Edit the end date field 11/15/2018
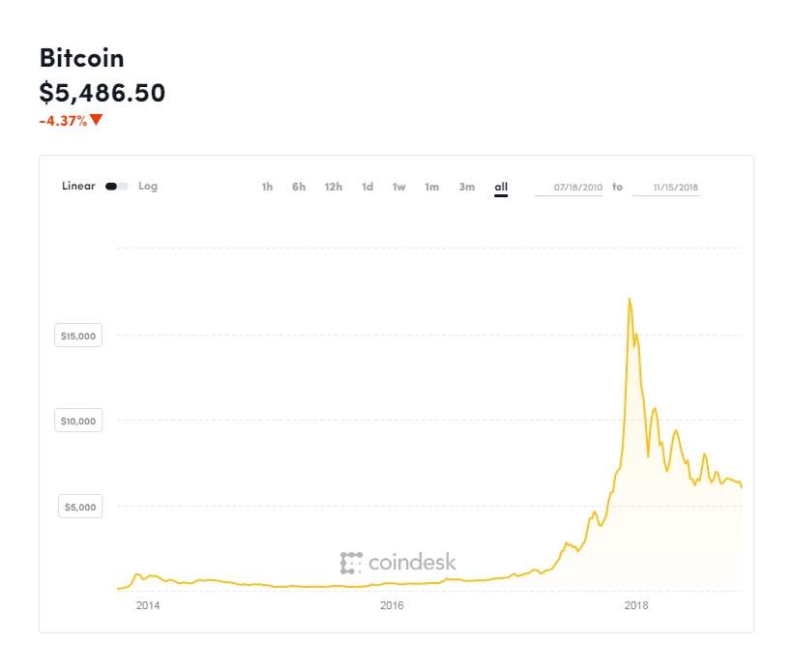Screen dimensions: 793x672 click(666, 188)
